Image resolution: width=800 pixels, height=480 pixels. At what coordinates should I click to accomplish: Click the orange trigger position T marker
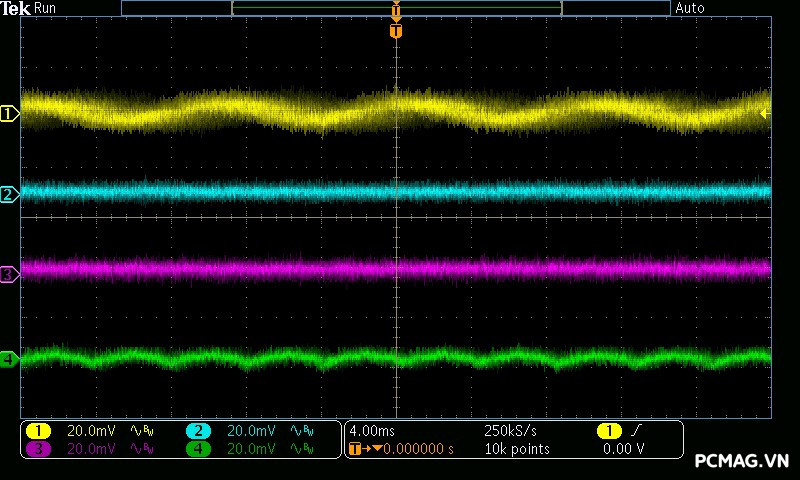[x=396, y=31]
